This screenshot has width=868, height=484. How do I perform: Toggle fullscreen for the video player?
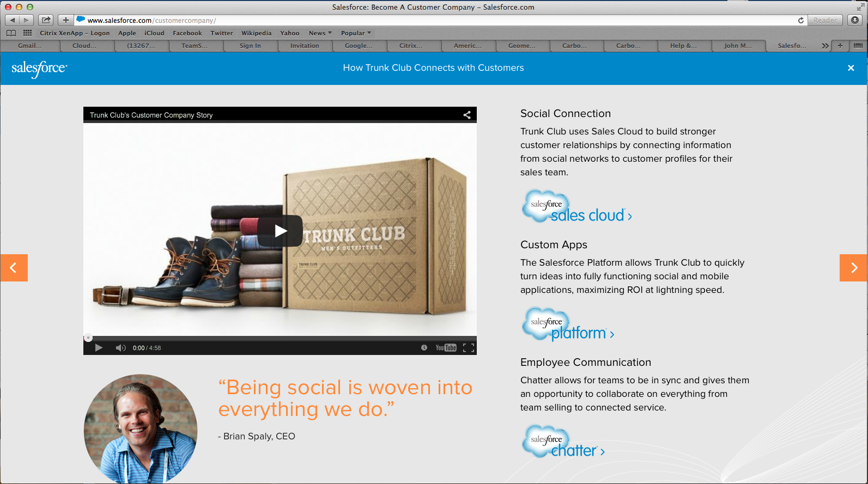[469, 348]
